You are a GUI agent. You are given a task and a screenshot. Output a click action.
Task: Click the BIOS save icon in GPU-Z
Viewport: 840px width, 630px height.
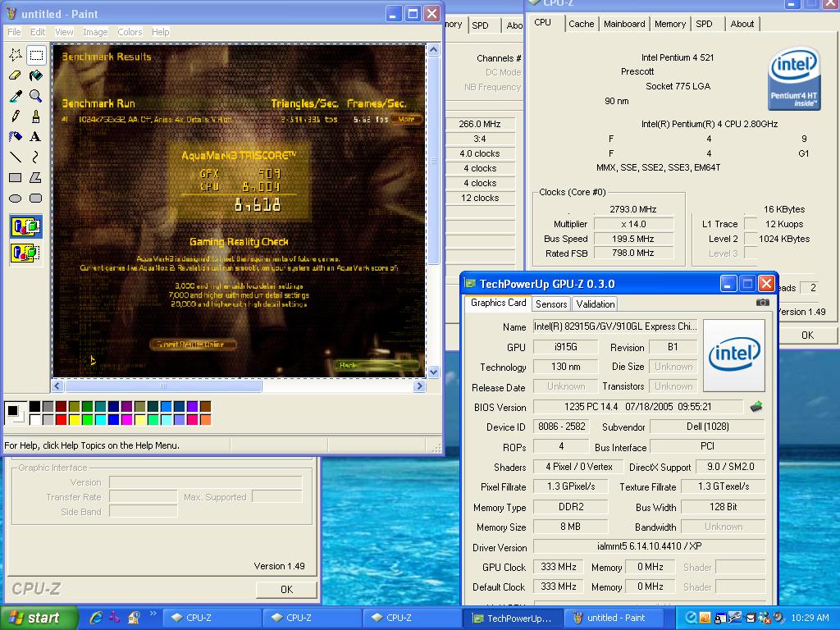756,407
